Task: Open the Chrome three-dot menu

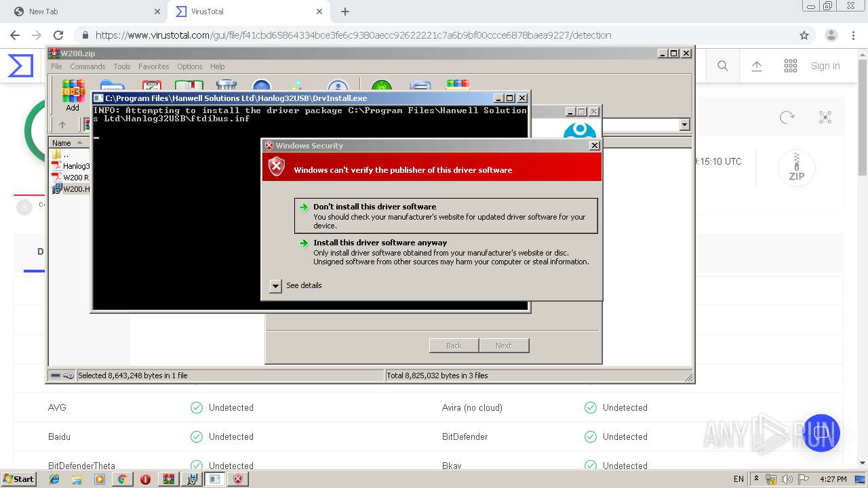Action: [854, 35]
